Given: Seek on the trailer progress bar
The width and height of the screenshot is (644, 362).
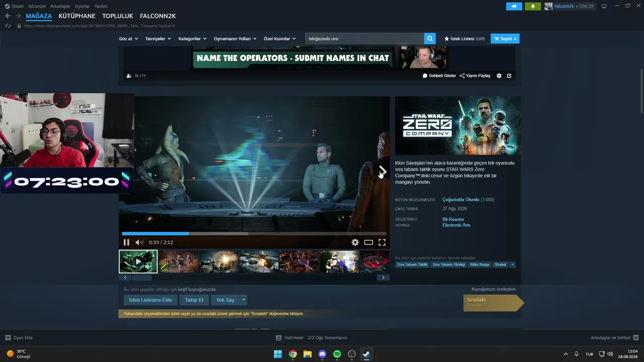Looking at the screenshot, I should point(254,234).
